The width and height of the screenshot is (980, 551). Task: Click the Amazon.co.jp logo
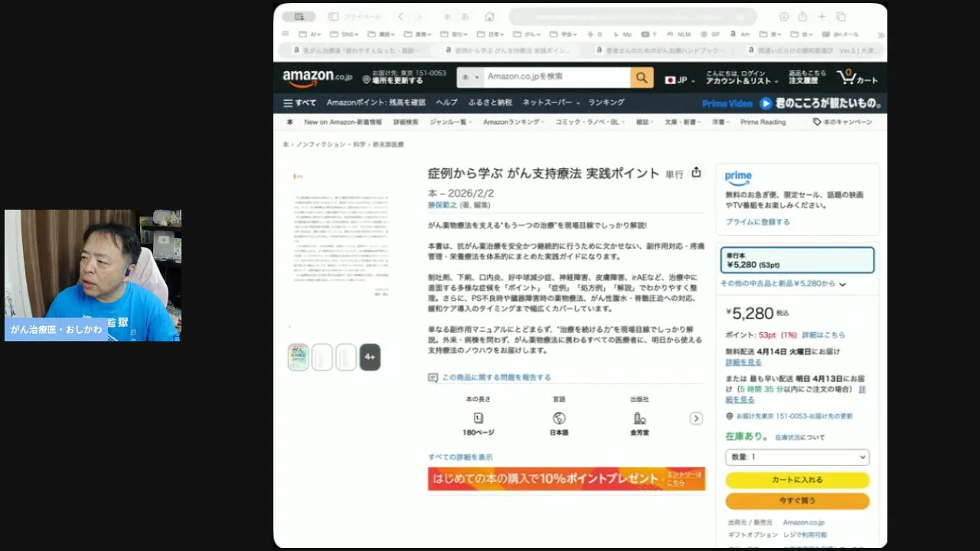(x=317, y=78)
